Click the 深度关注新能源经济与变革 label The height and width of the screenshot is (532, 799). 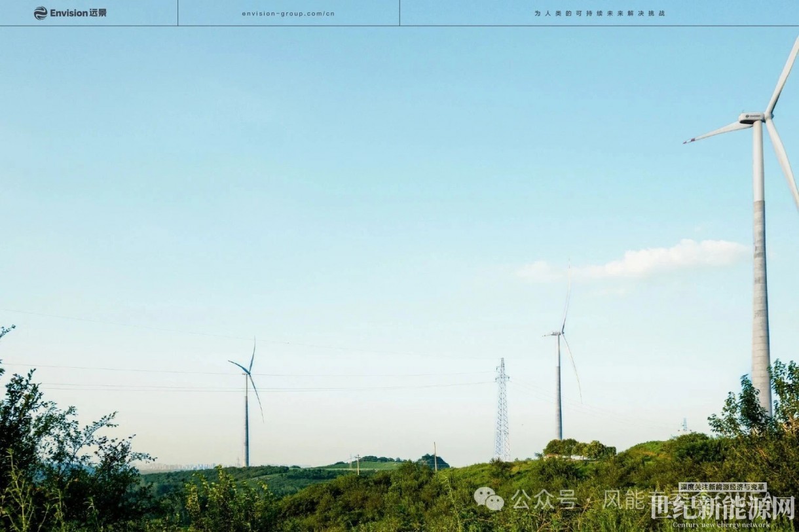(x=722, y=488)
